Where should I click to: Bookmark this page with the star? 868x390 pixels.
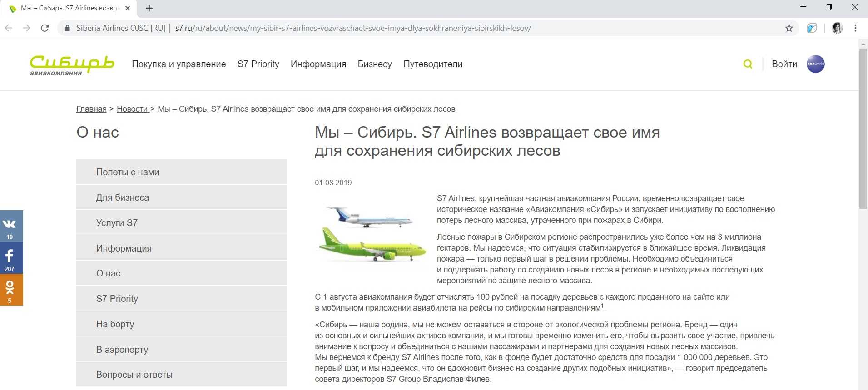[789, 28]
